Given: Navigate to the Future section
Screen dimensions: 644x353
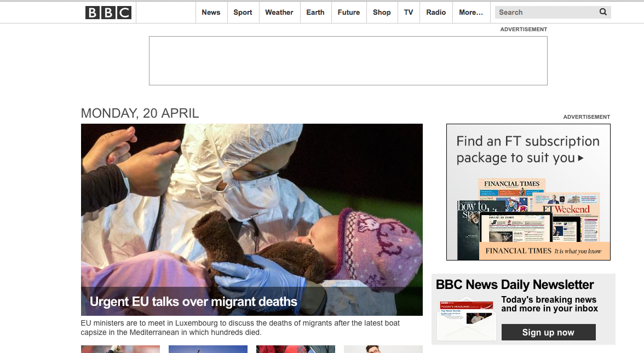Looking at the screenshot, I should (349, 13).
